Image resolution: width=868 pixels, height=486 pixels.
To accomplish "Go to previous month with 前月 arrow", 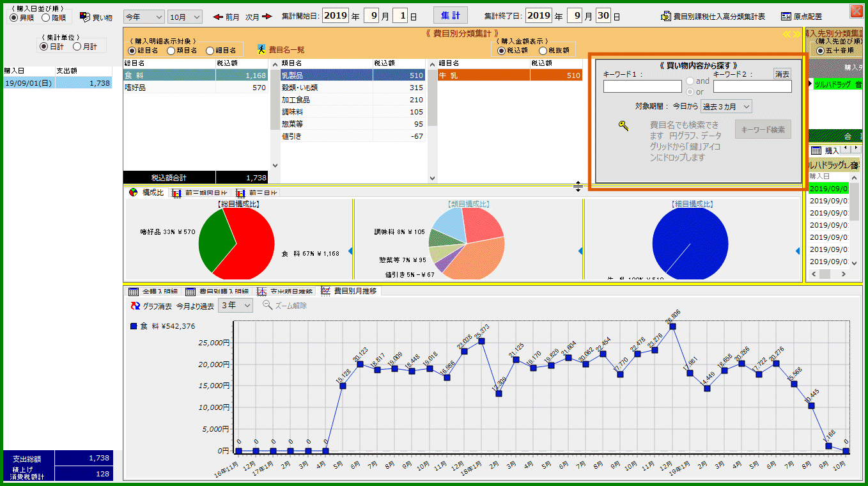I will click(x=217, y=17).
